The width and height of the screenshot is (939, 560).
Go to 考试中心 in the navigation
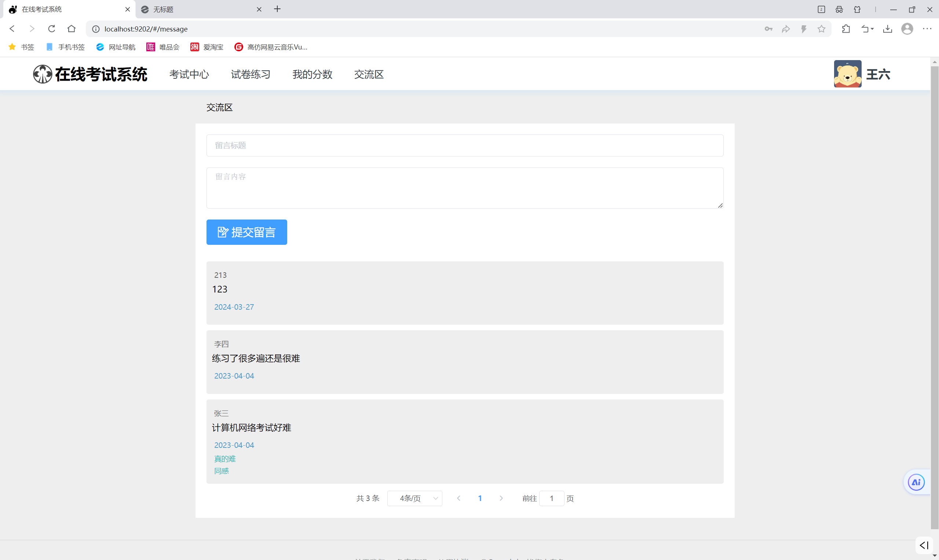coord(189,74)
